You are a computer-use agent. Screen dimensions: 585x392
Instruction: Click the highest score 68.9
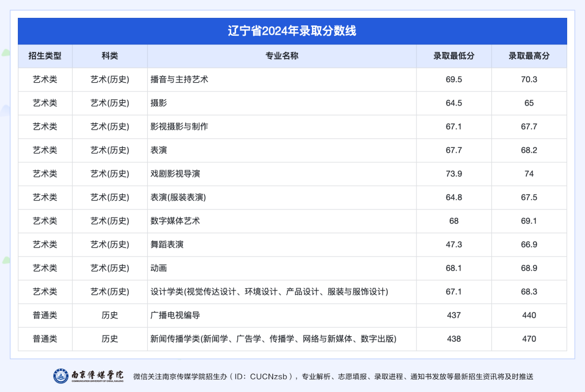coord(529,268)
